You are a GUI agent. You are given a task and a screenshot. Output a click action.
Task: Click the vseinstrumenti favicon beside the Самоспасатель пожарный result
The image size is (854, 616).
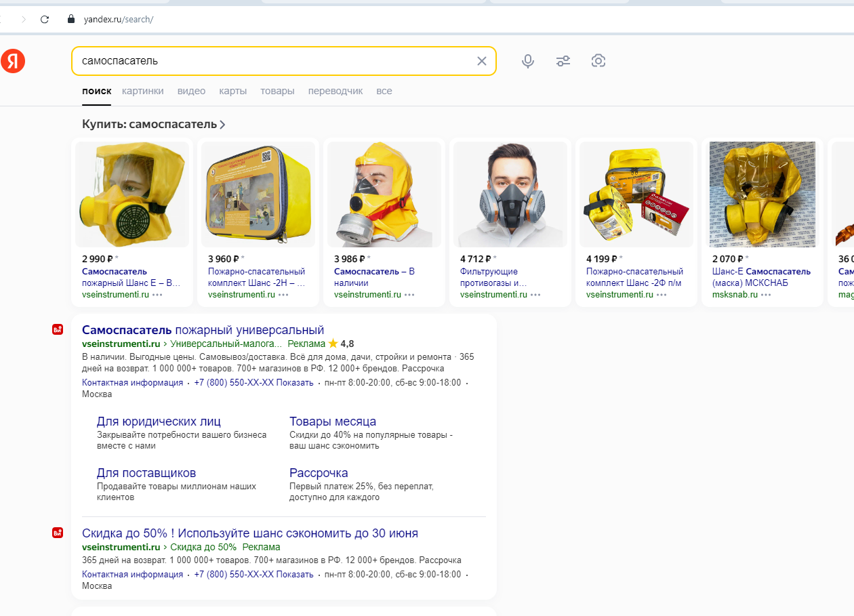pos(58,329)
